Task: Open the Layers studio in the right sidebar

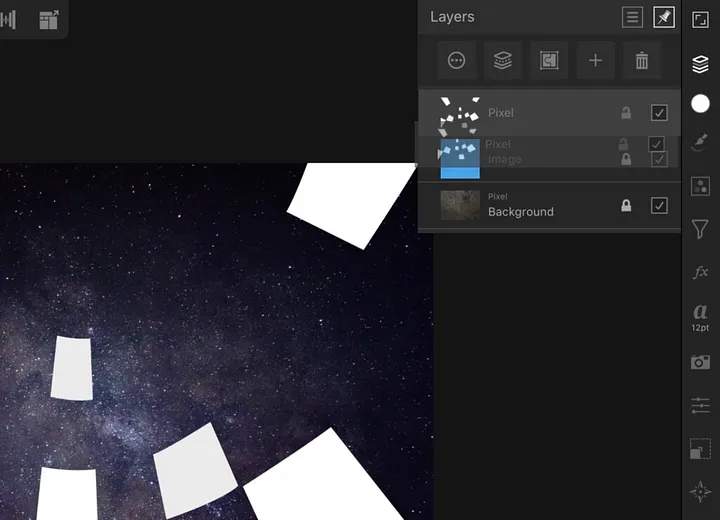Action: pos(700,64)
